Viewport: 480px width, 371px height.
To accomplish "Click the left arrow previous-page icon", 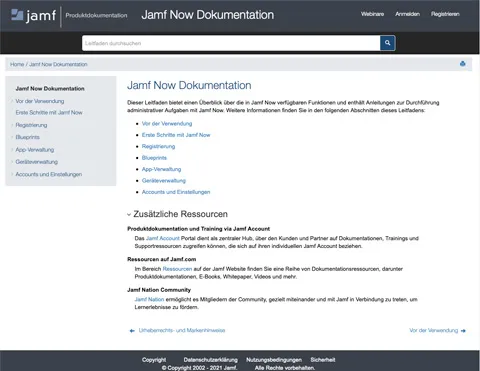I will pos(132,331).
